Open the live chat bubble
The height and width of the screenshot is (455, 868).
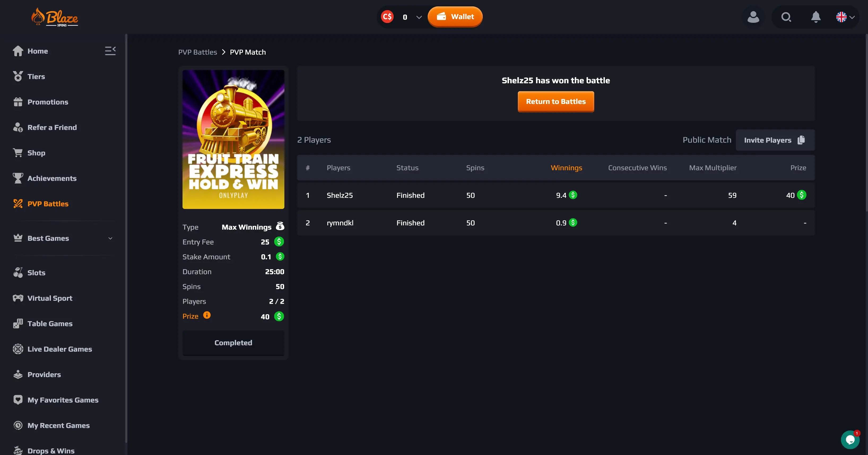[850, 440]
